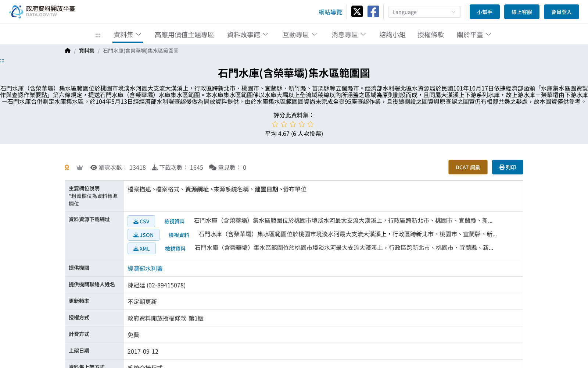Expand the 消息專區 menu
Viewport: 588px width, 368px height.
tap(349, 35)
